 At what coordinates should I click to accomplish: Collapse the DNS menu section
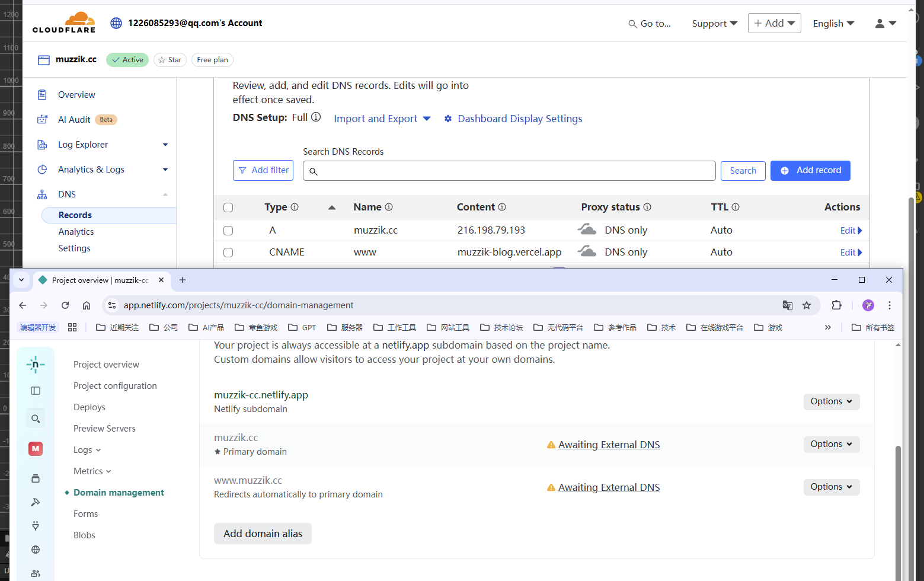pos(165,194)
